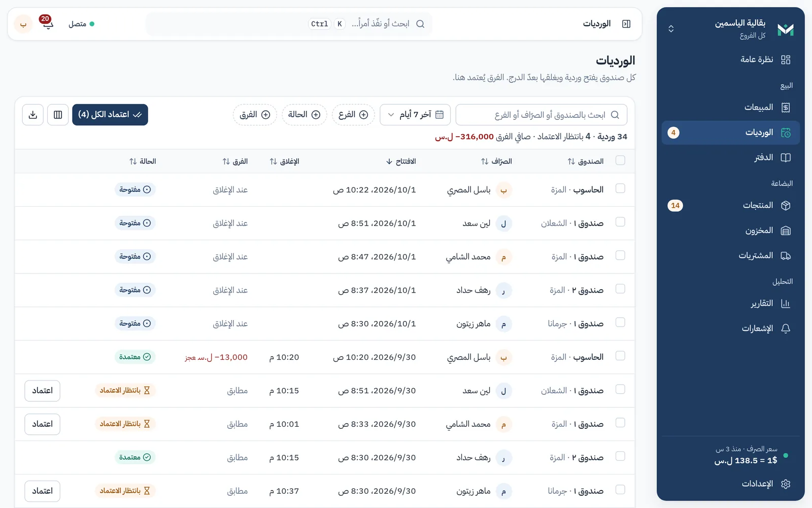Screen dimensions: 812x508
Task: Approve لين سعد shift closed 10:15 م
Action: (x=42, y=391)
